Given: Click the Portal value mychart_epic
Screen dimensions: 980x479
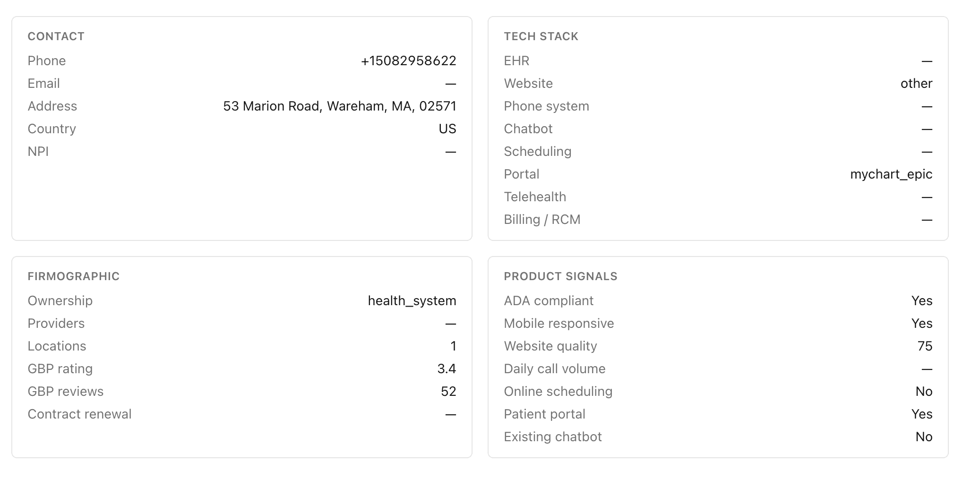Looking at the screenshot, I should tap(891, 174).
